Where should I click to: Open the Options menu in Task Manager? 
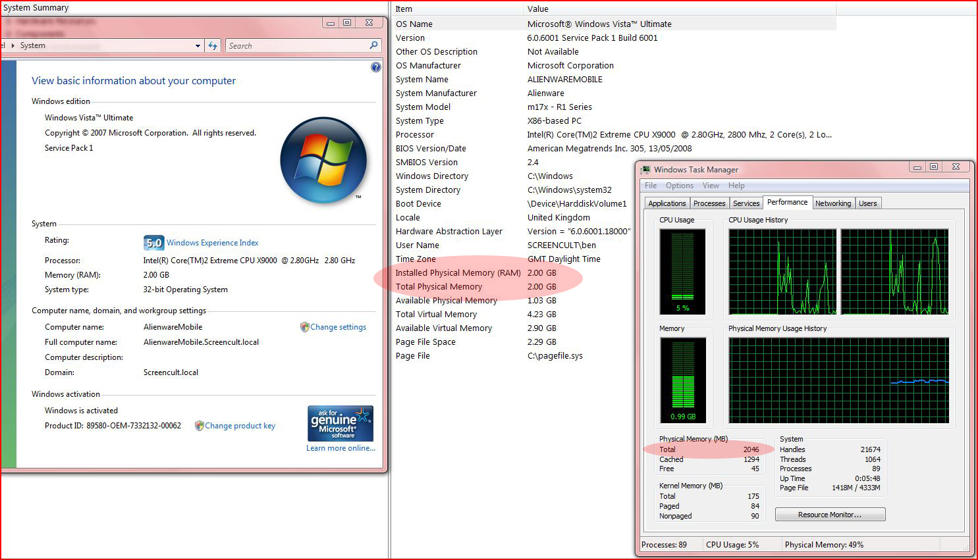click(x=679, y=186)
